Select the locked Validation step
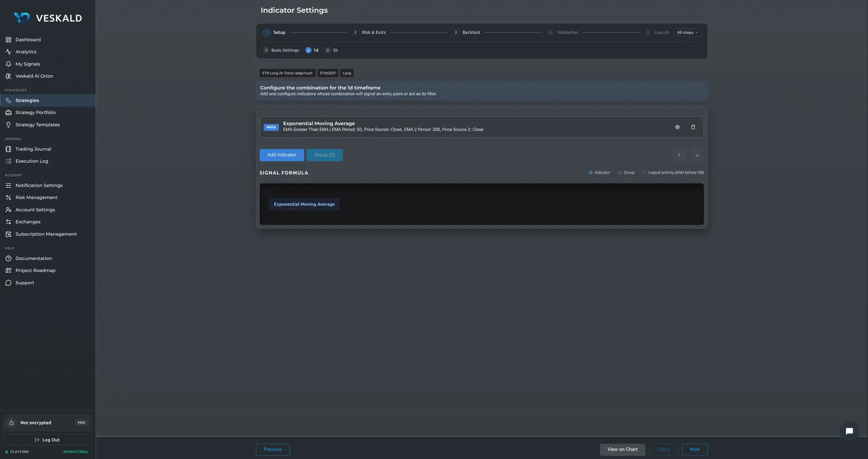868x459 pixels. pos(563,33)
